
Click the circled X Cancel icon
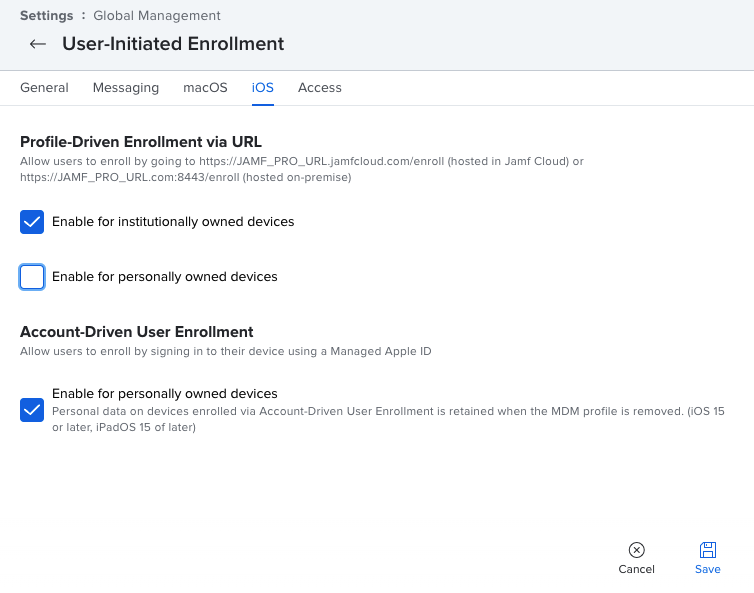(x=636, y=550)
